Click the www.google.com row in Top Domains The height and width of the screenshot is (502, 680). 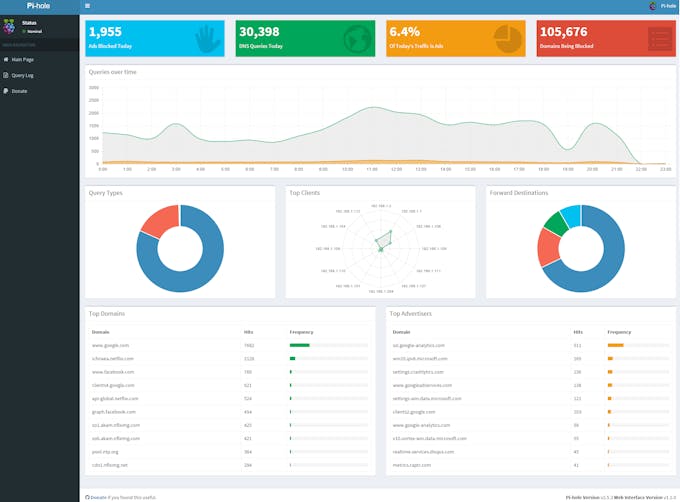230,346
